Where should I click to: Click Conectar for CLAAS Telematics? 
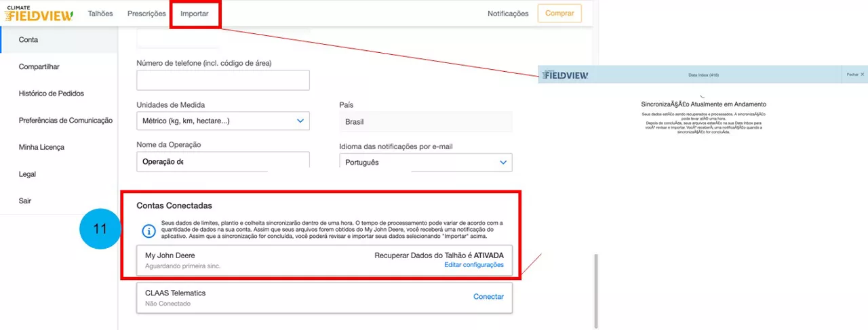pos(488,297)
